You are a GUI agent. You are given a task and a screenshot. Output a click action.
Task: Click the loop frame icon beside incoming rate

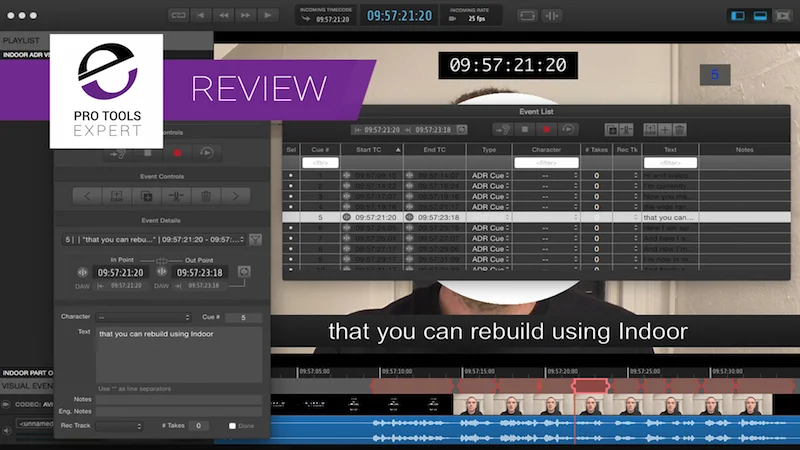[x=527, y=16]
